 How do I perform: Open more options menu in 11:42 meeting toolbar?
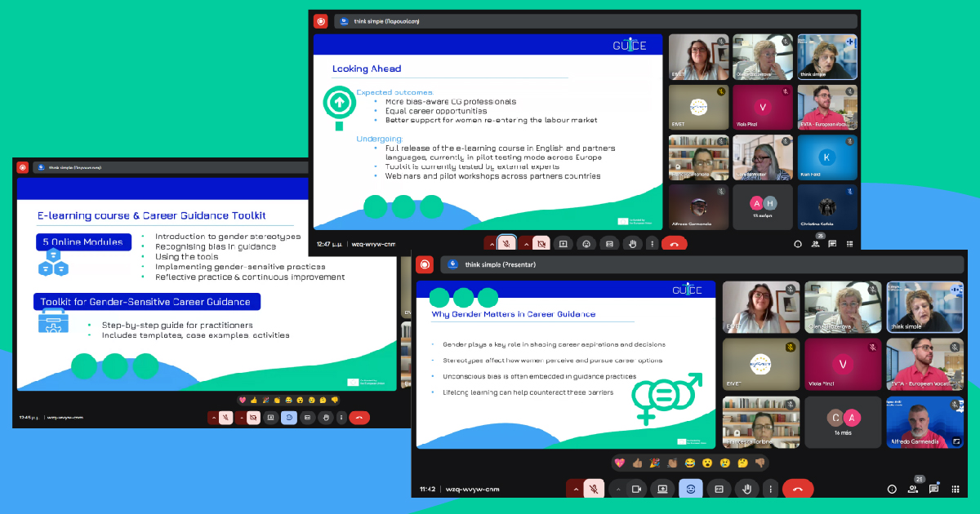point(769,489)
